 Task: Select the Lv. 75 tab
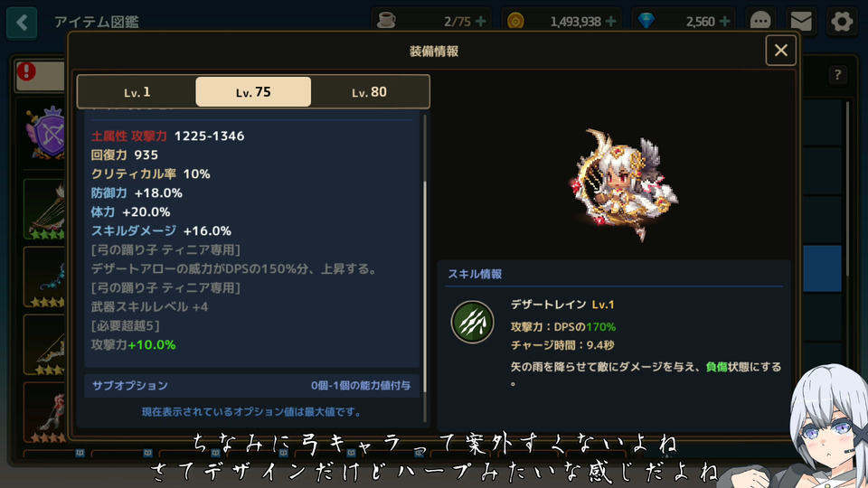pos(253,92)
